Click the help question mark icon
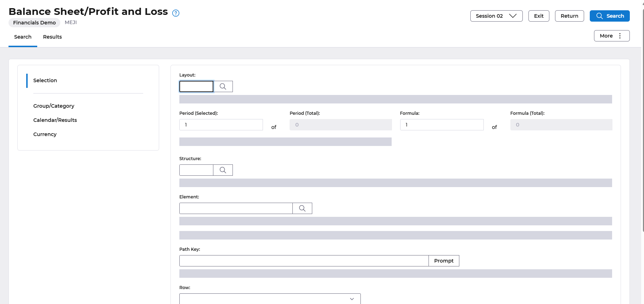644x304 pixels. click(176, 13)
